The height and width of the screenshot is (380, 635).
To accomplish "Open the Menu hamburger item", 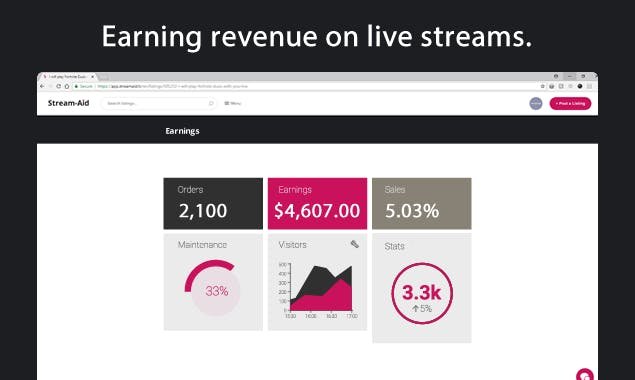I will pyautogui.click(x=233, y=104).
